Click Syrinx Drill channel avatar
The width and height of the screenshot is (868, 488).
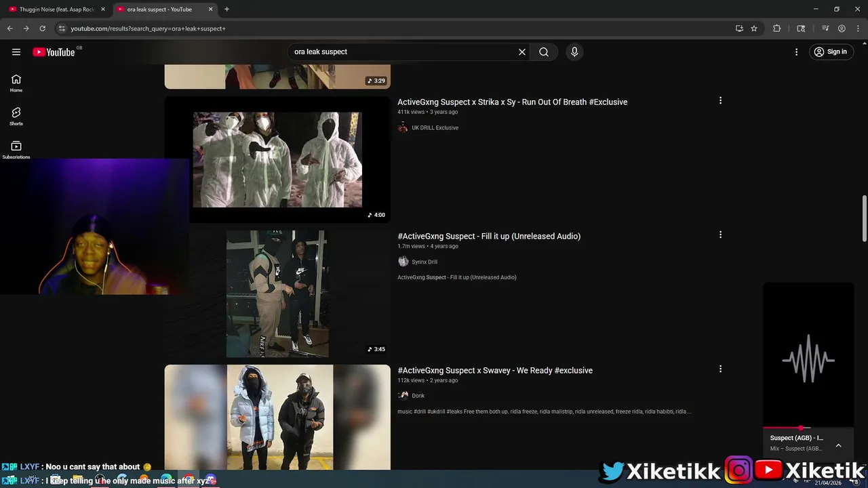(403, 262)
